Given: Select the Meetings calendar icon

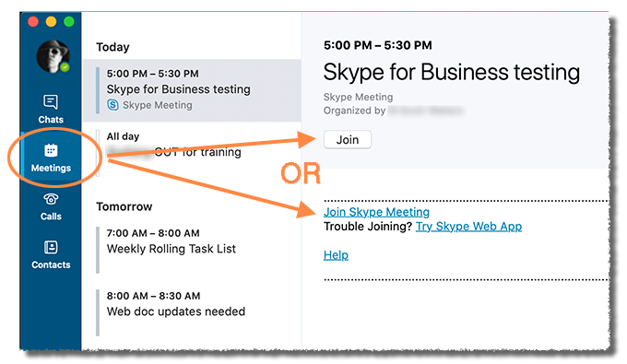Looking at the screenshot, I should [x=51, y=150].
